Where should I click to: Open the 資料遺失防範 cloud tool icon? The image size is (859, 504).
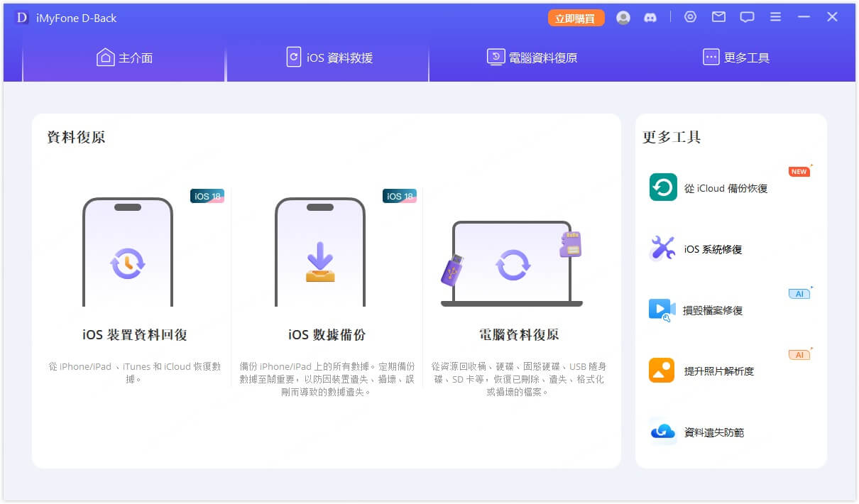[662, 432]
